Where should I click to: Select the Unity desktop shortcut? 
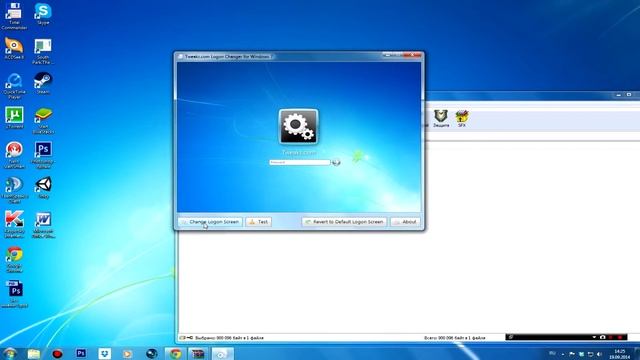(x=43, y=187)
